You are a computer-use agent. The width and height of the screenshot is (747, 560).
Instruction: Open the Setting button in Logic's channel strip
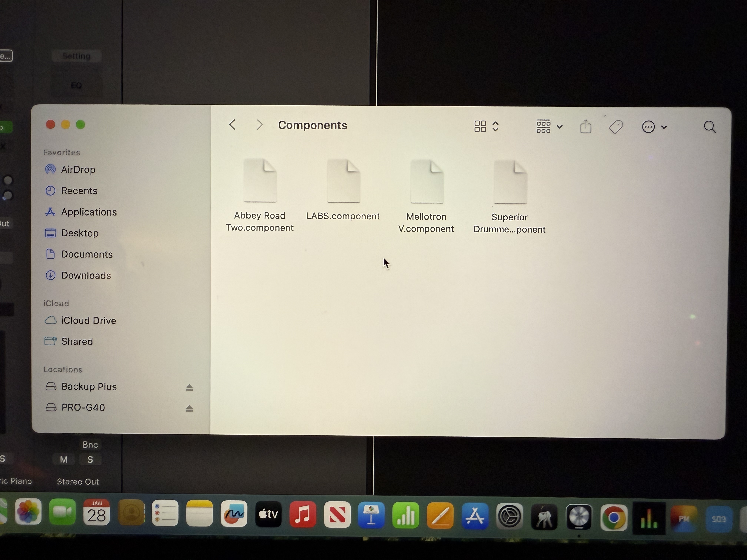(x=77, y=56)
